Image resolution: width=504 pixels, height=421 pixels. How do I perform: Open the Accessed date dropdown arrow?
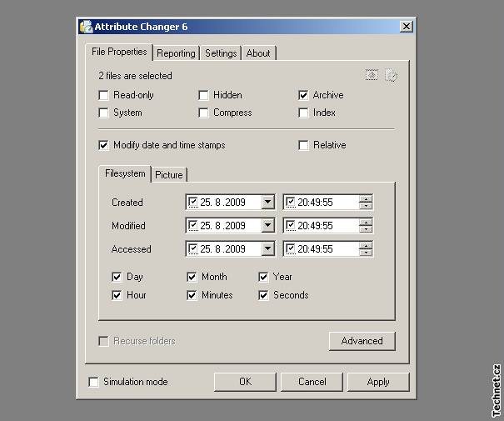[267, 249]
